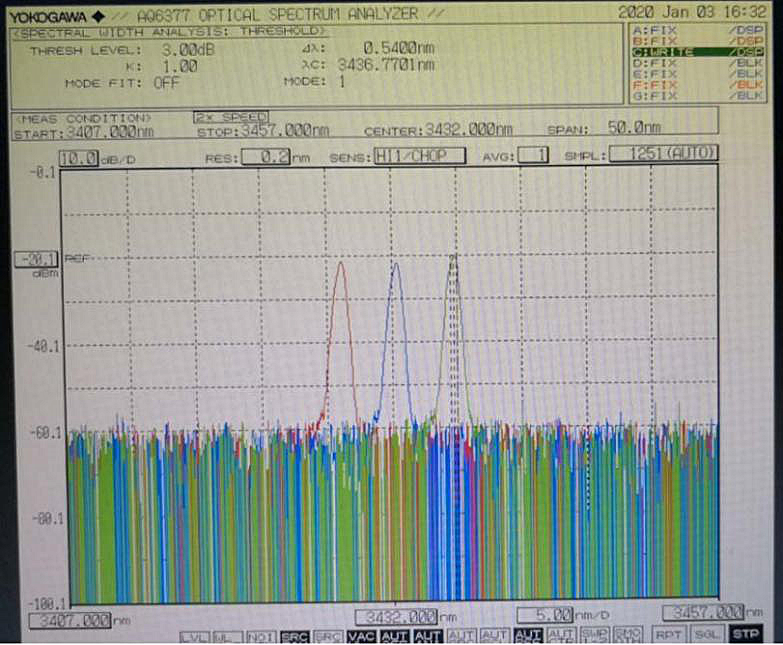This screenshot has height=645, width=783.
Task: Click the VAC indicator in bottom bar
Action: 361,636
